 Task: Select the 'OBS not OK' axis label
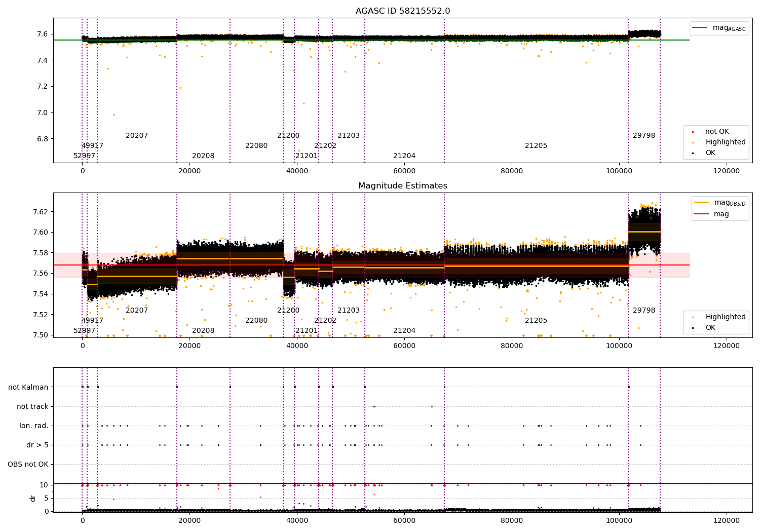[28, 465]
